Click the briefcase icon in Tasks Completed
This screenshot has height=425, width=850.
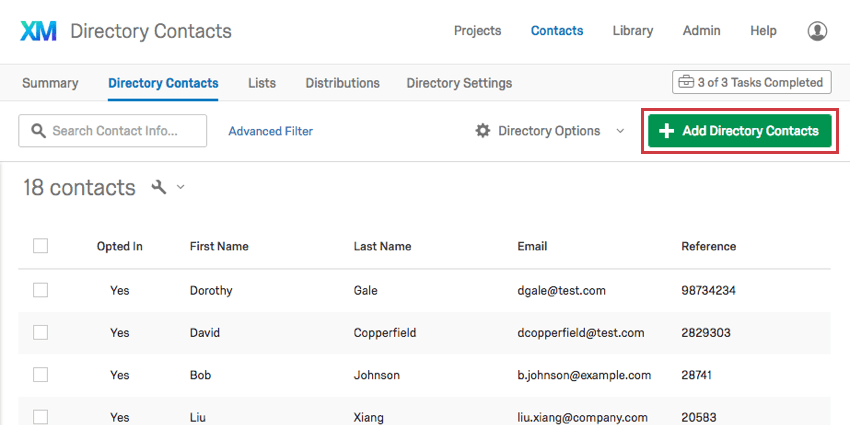pyautogui.click(x=686, y=83)
